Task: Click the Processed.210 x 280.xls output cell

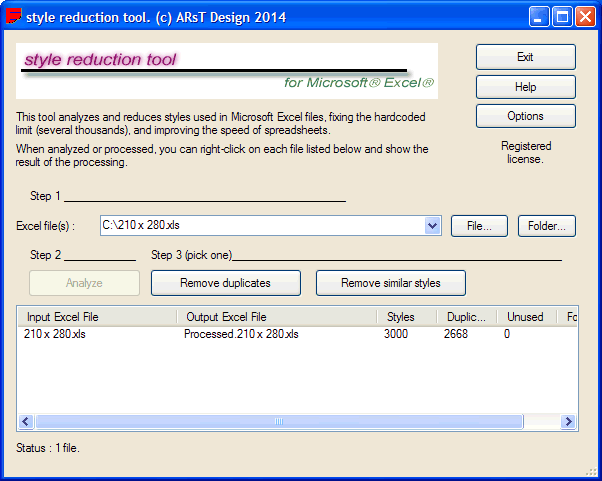Action: click(241, 334)
